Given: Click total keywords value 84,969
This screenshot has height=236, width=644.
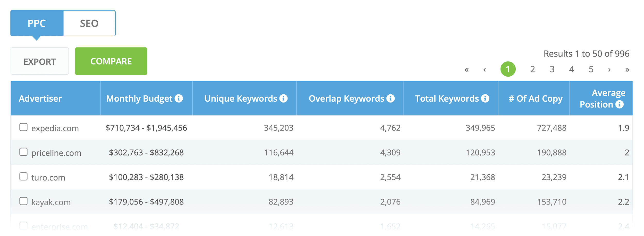Looking at the screenshot, I should [483, 202].
